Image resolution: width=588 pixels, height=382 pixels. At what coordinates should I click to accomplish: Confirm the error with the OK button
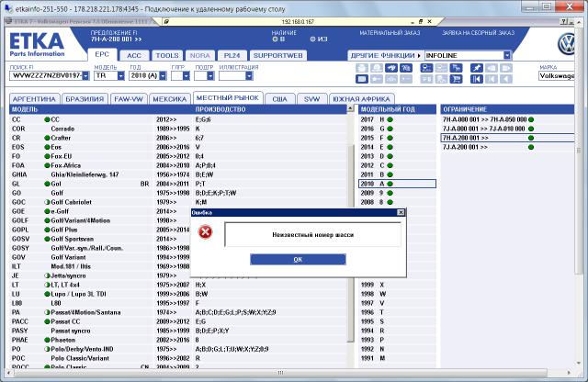[x=298, y=260]
